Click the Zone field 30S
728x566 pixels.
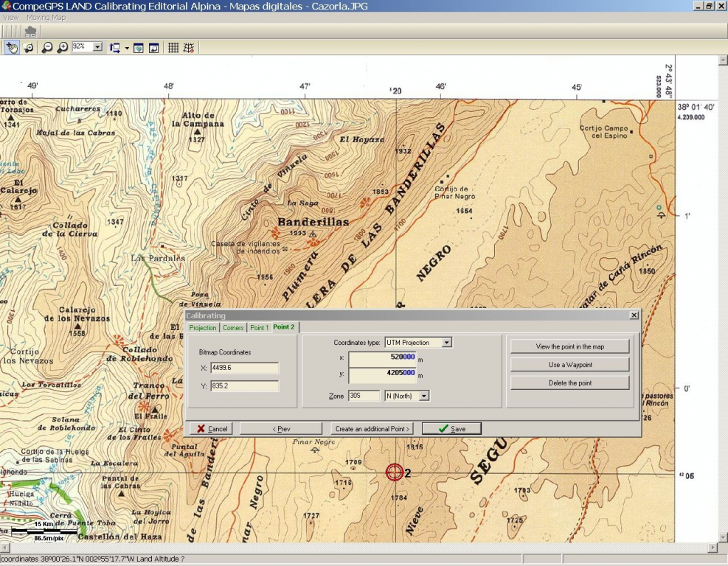click(x=364, y=396)
